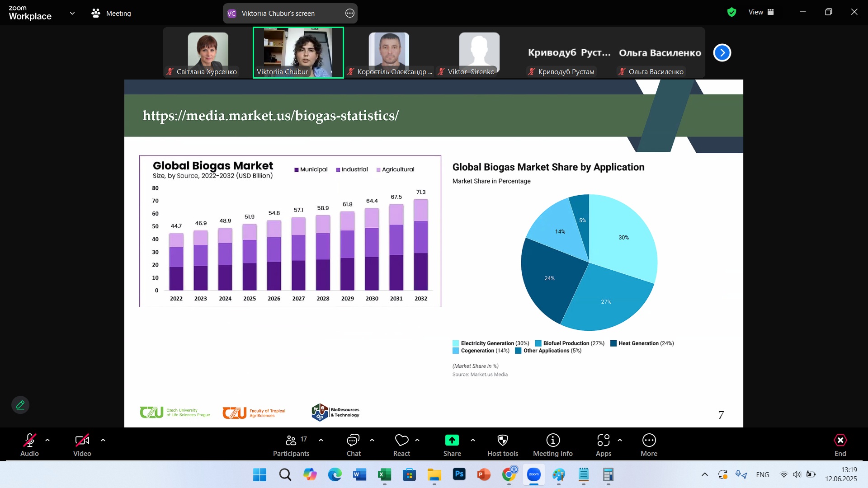Open Word from the taskbar

(359, 474)
